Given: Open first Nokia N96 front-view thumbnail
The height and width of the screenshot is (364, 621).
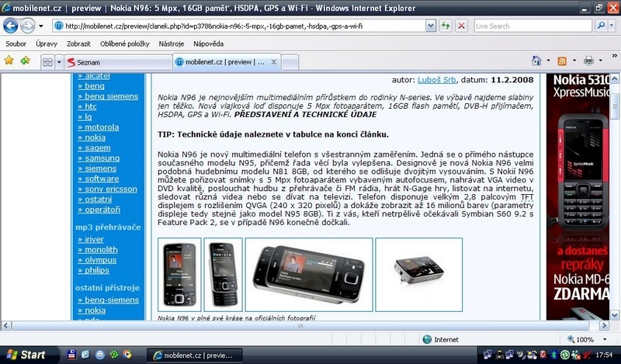Looking at the screenshot, I should point(179,275).
